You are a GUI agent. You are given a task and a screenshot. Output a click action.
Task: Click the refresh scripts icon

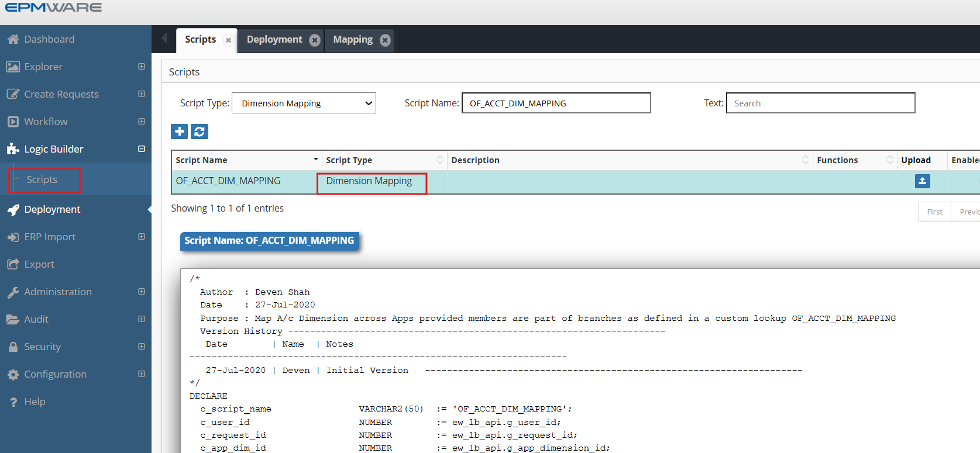[x=200, y=132]
